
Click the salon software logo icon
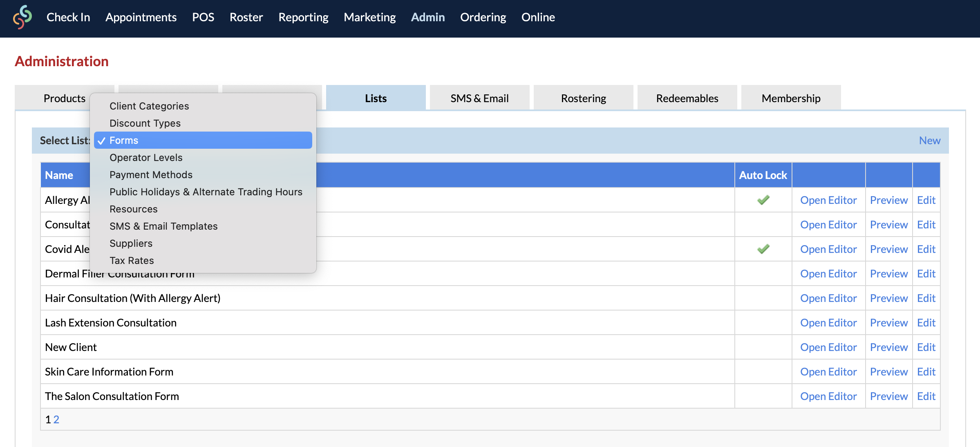point(22,17)
